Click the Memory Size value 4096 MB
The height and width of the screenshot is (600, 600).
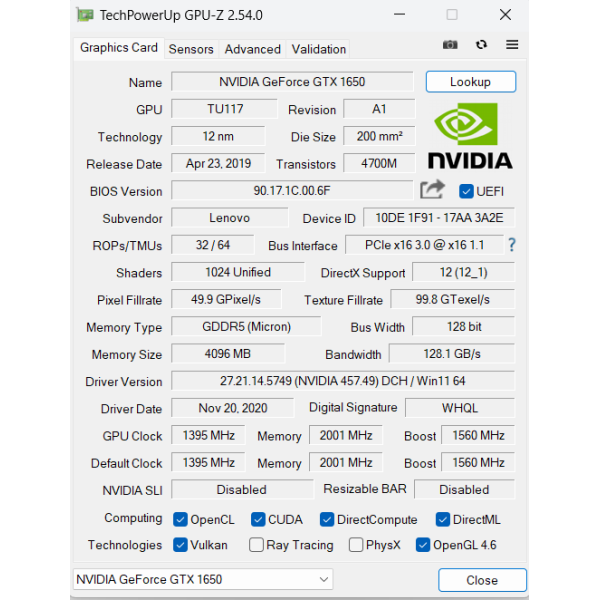(x=228, y=353)
